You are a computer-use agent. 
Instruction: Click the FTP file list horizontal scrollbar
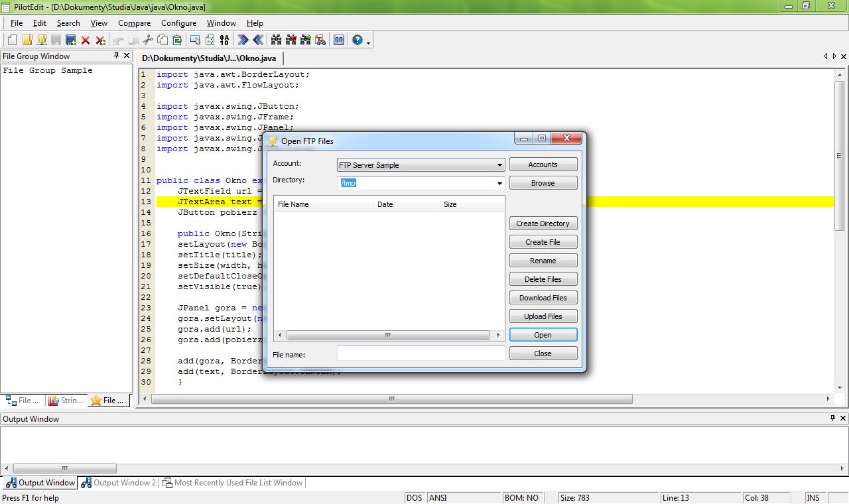pyautogui.click(x=389, y=336)
